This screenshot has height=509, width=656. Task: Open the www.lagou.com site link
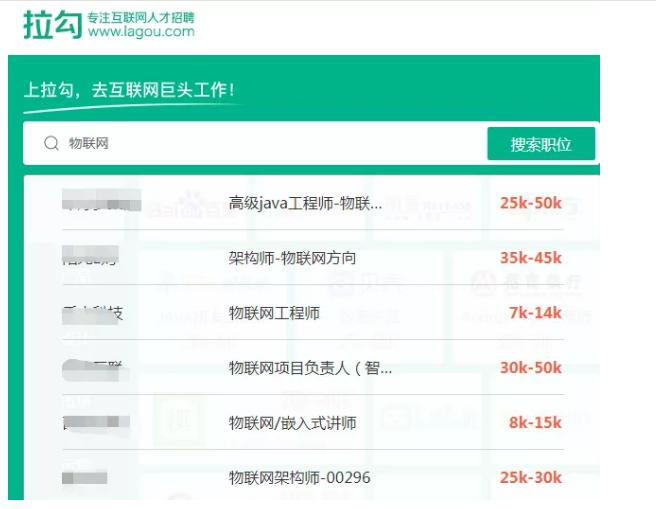point(141,32)
